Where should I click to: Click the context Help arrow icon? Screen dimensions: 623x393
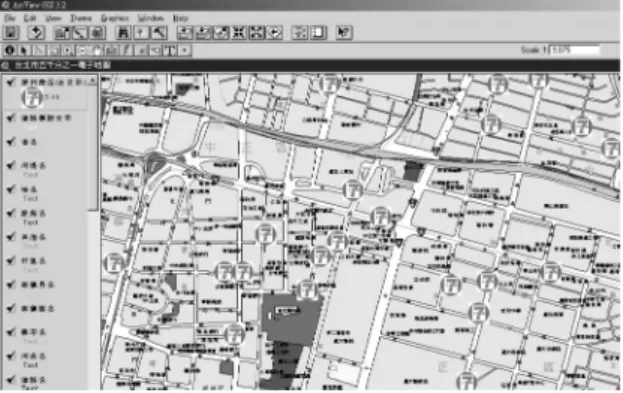(344, 33)
